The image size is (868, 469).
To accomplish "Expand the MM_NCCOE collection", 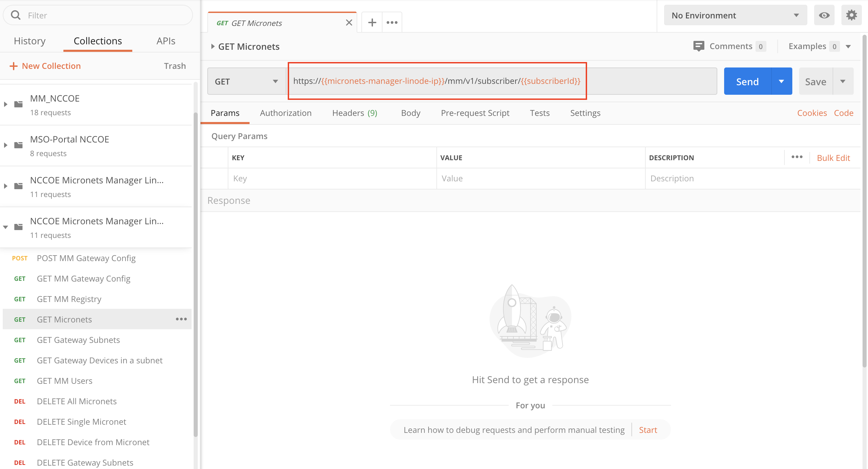I will point(5,104).
